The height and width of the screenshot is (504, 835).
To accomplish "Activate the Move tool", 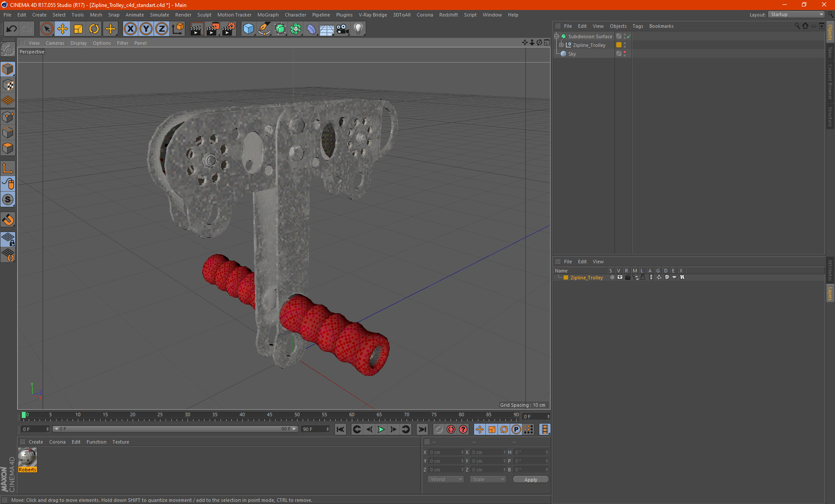I will coord(63,29).
